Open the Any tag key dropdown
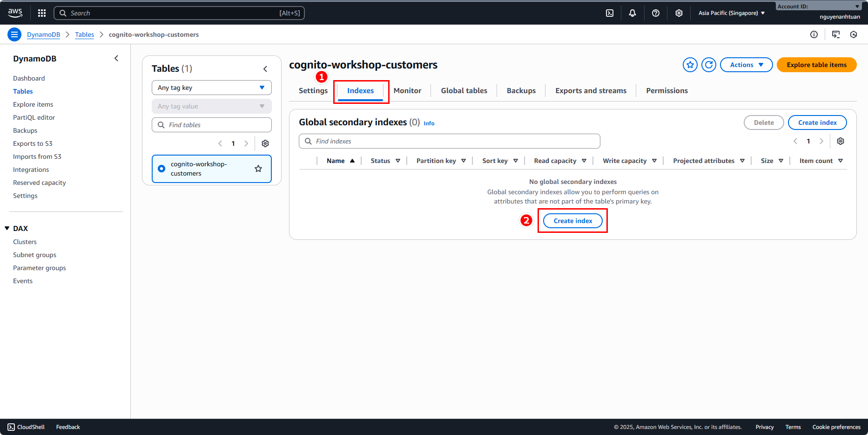 tap(212, 88)
